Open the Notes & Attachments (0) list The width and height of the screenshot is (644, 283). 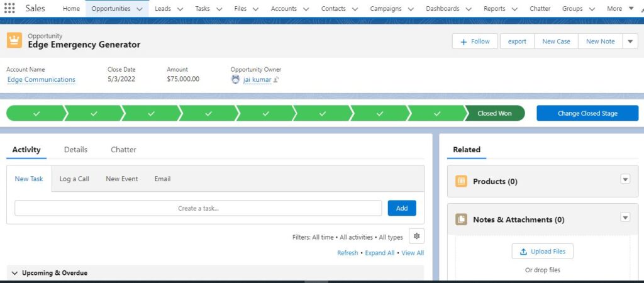[519, 219]
